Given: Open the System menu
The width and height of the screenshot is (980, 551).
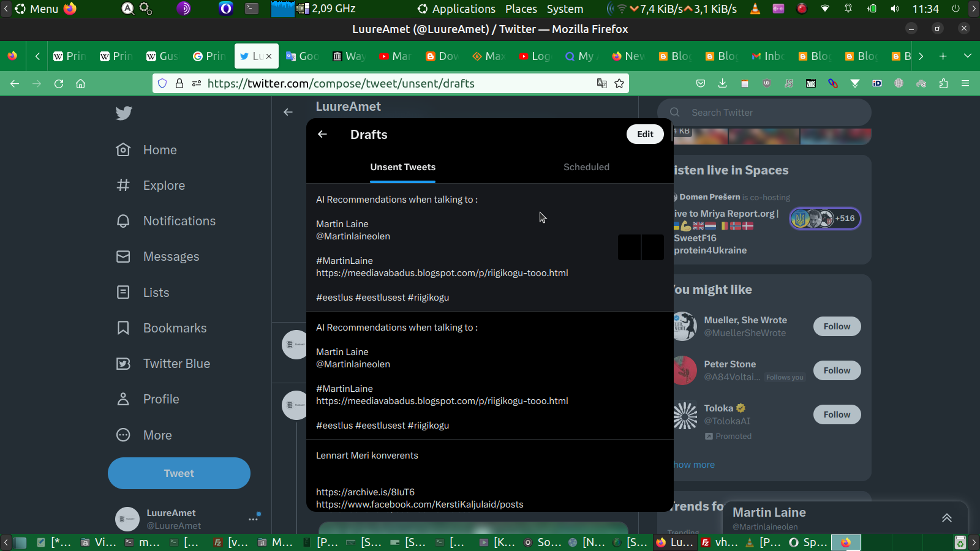Looking at the screenshot, I should point(565,9).
